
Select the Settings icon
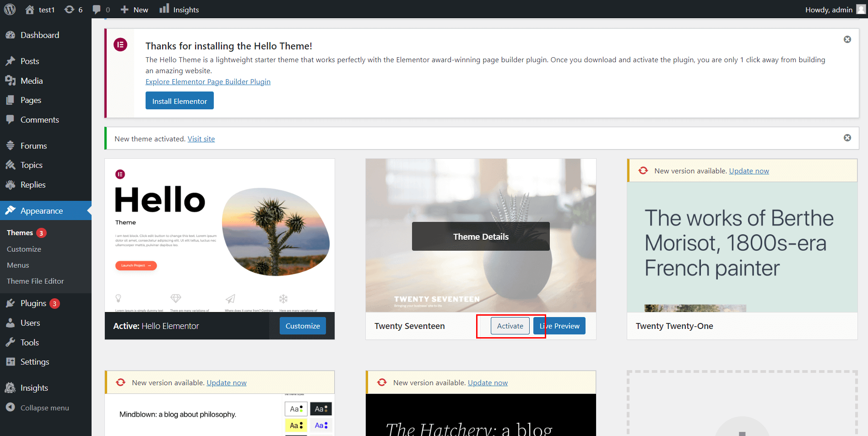tap(11, 361)
